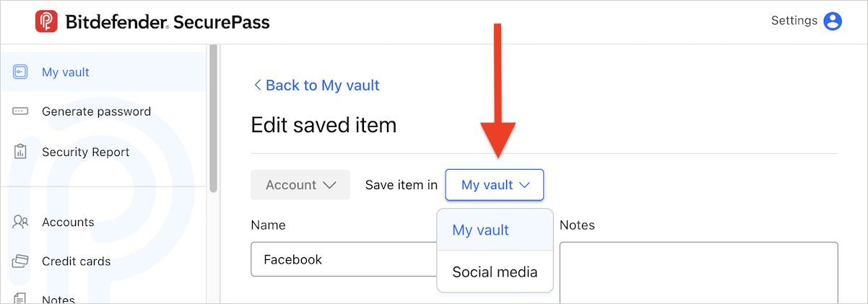Screen dimensions: 868x304
Task: Click the My vault sidebar icon
Action: [20, 72]
